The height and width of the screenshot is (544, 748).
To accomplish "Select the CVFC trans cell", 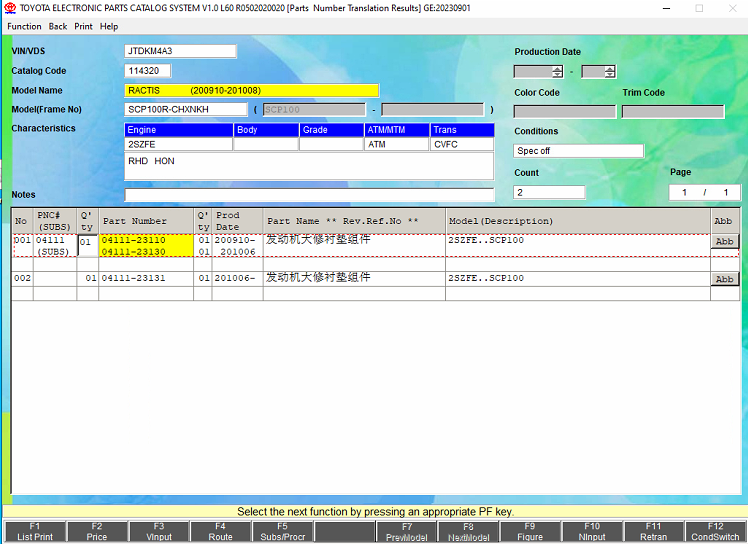I will coord(462,144).
